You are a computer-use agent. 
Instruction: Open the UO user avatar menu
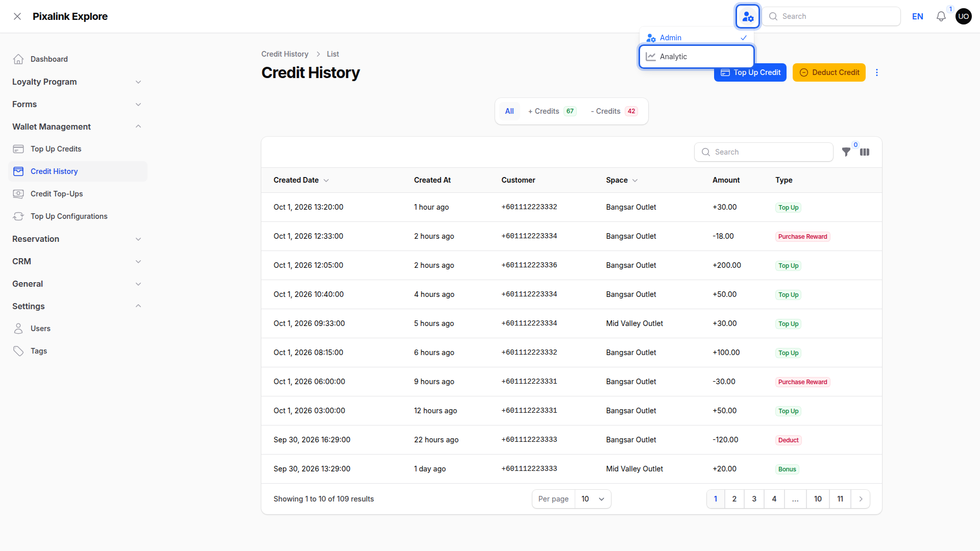[964, 16]
